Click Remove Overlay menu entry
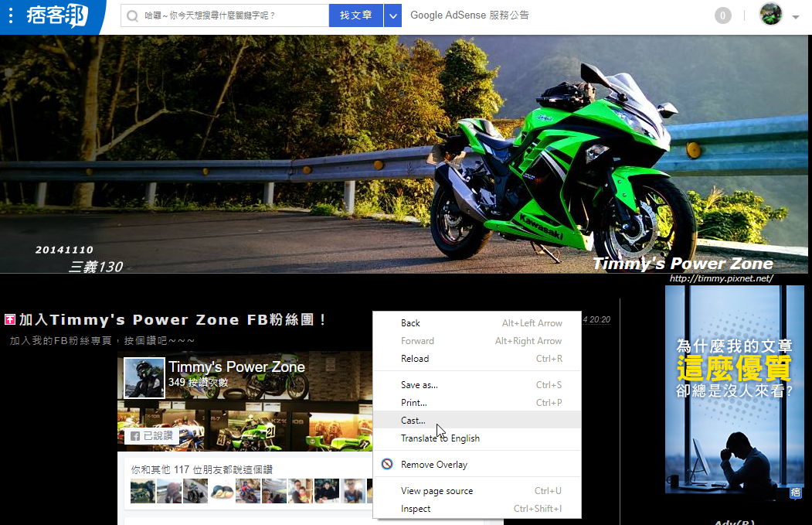Image resolution: width=812 pixels, height=525 pixels. click(477, 465)
